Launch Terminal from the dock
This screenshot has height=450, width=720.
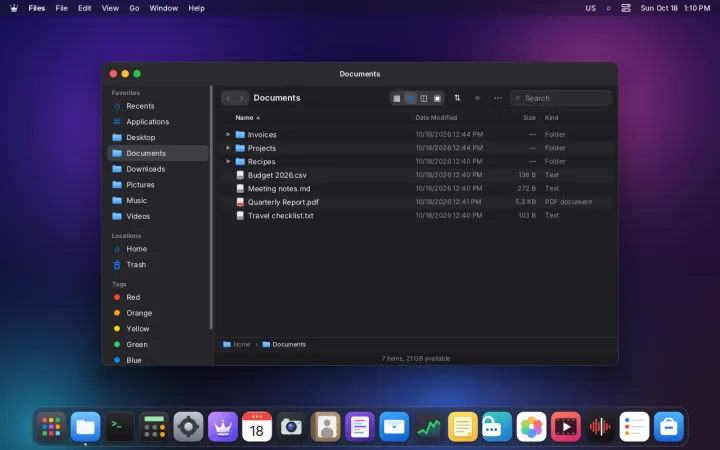coord(120,427)
